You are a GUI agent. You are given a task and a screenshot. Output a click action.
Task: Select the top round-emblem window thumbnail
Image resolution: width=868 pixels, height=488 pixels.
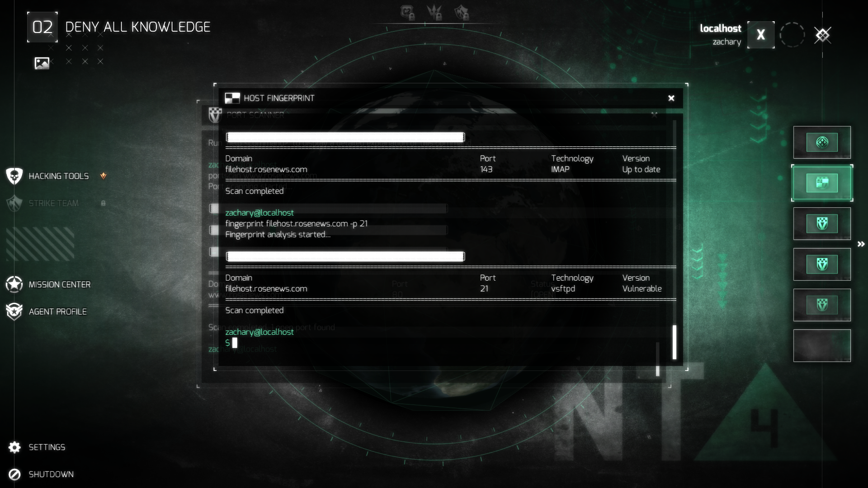click(x=822, y=142)
